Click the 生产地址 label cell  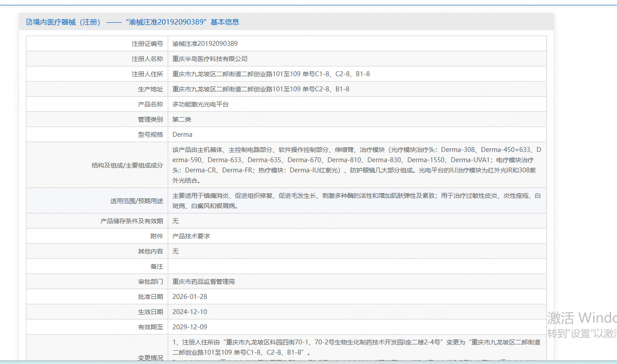[x=97, y=89]
